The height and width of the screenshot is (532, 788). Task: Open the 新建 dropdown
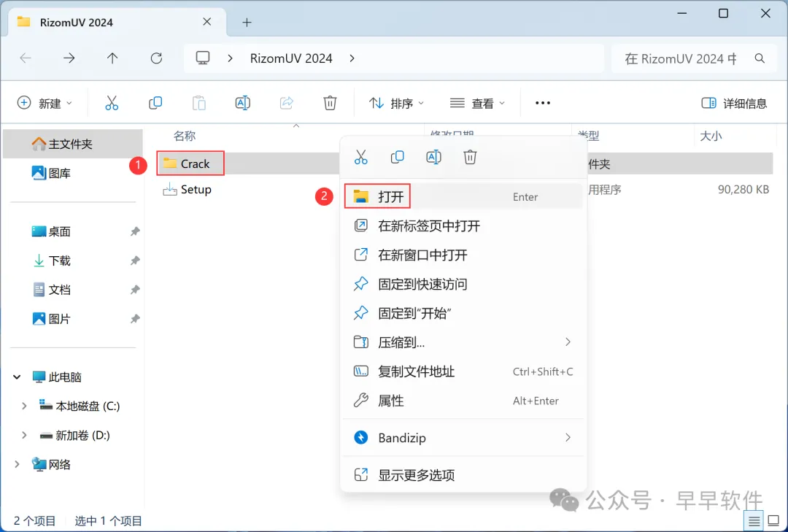(x=45, y=103)
